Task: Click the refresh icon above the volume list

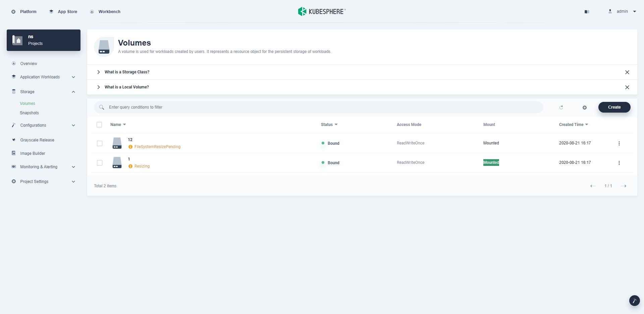Action: point(561,107)
